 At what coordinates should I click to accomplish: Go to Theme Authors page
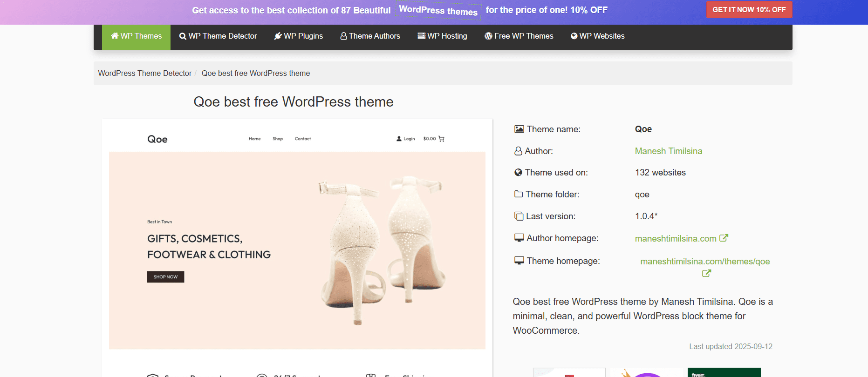tap(370, 36)
